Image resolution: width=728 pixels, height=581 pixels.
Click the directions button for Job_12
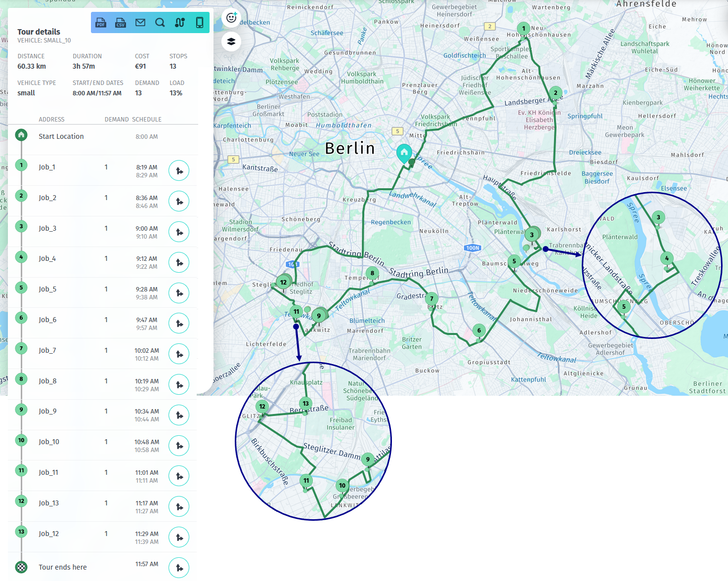pos(179,538)
